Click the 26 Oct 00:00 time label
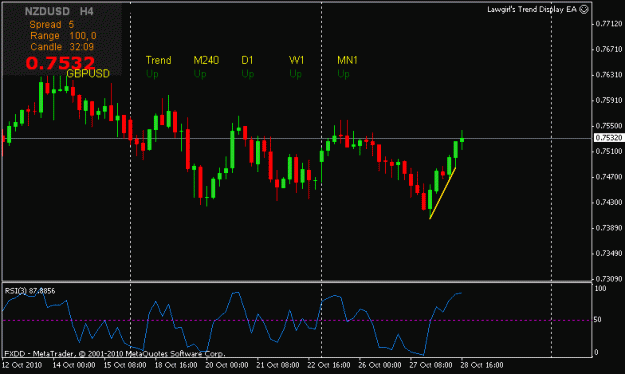Image resolution: width=625 pixels, height=374 pixels. click(380, 365)
